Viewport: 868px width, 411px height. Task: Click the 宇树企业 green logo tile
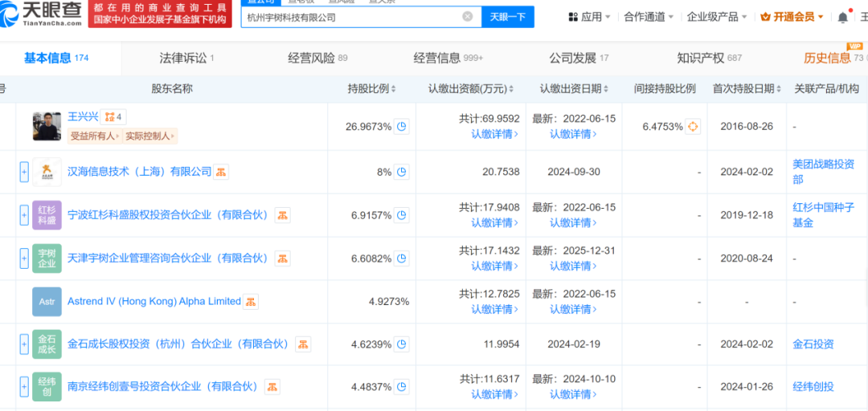pos(47,258)
